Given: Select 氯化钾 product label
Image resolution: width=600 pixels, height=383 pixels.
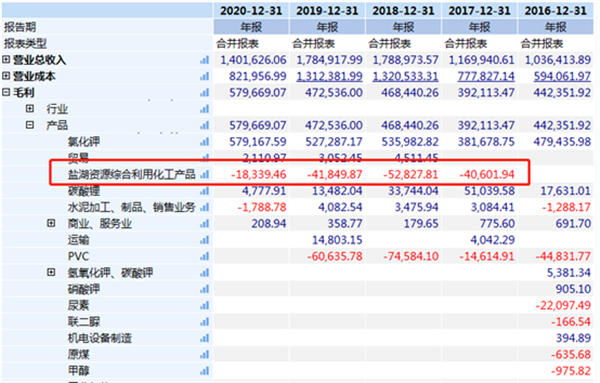Looking at the screenshot, I should point(84,142).
